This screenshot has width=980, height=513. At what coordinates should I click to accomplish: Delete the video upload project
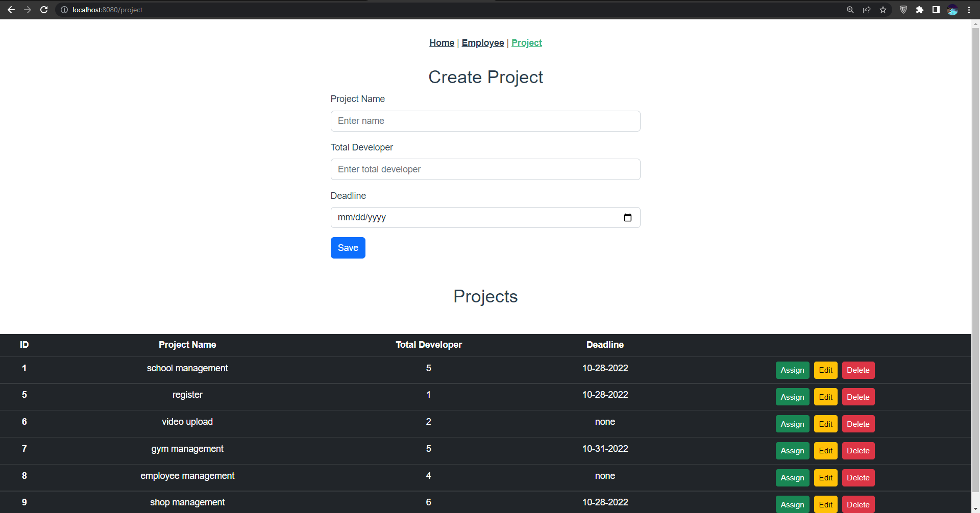click(x=858, y=424)
